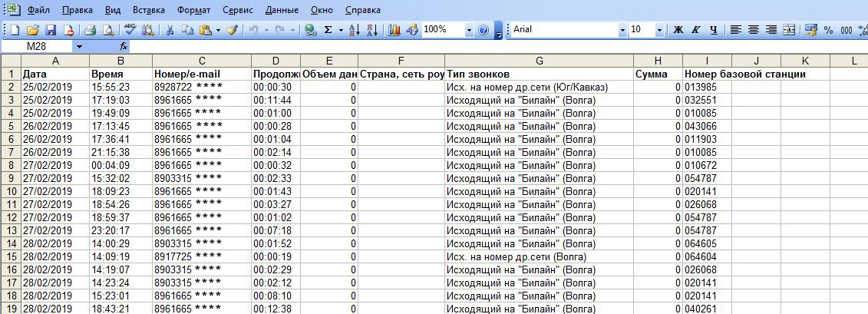Merge and center cells icon
The height and width of the screenshot is (314, 868).
click(x=788, y=31)
